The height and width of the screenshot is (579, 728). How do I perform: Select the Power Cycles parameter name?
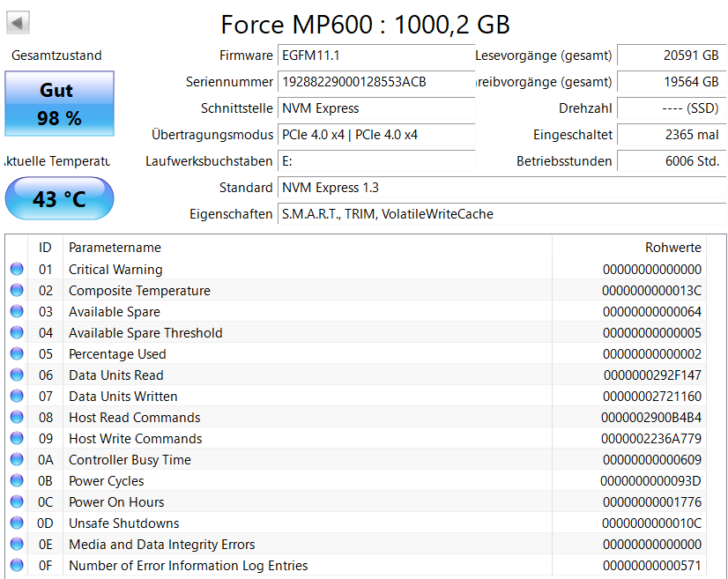(107, 481)
